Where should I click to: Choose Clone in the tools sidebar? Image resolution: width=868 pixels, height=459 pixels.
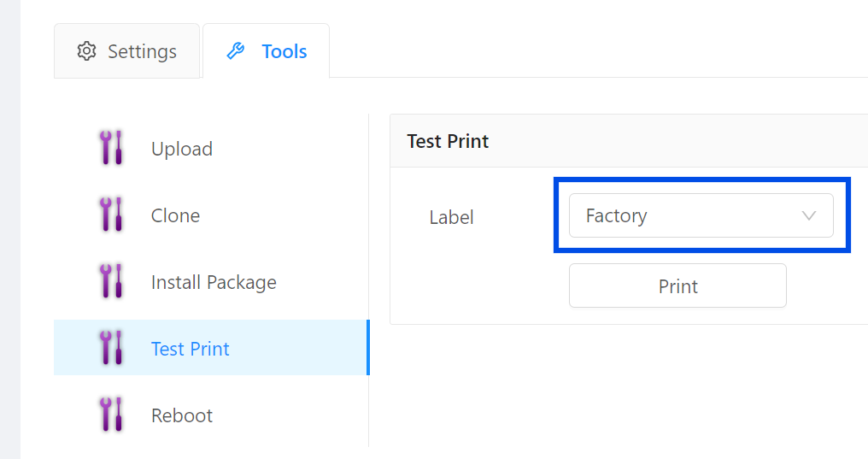tap(175, 215)
